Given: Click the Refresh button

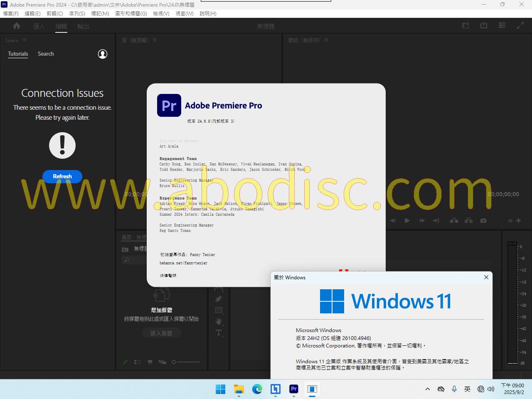Looking at the screenshot, I should pyautogui.click(x=62, y=176).
